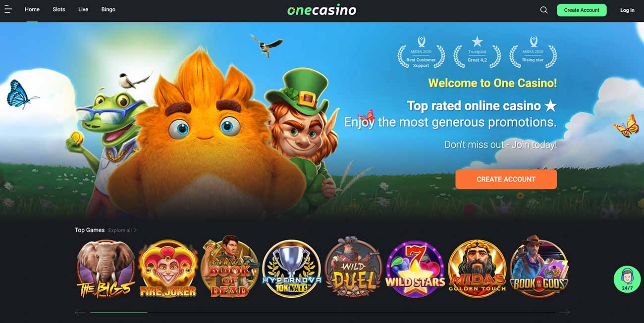Launch Midas Golden Touch game
The height and width of the screenshot is (323, 644).
pos(478,269)
